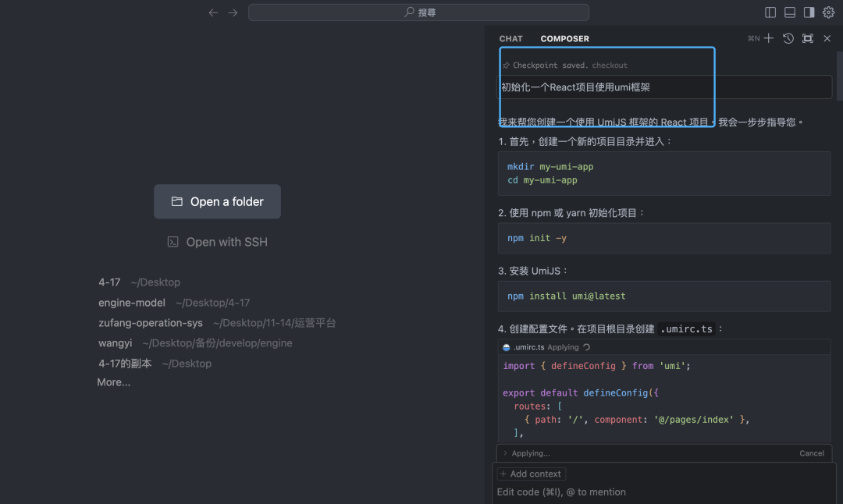This screenshot has height=504, width=843.
Task: Focus the Edit code input field
Action: [x=664, y=492]
